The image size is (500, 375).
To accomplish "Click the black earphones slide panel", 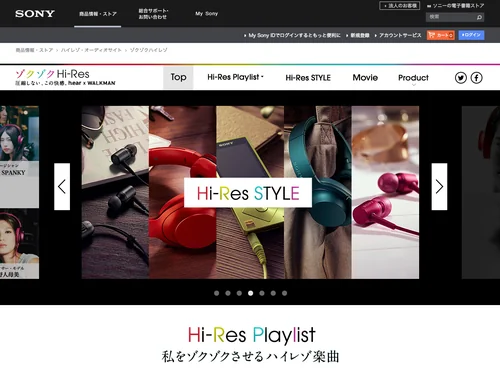I will point(115,192).
